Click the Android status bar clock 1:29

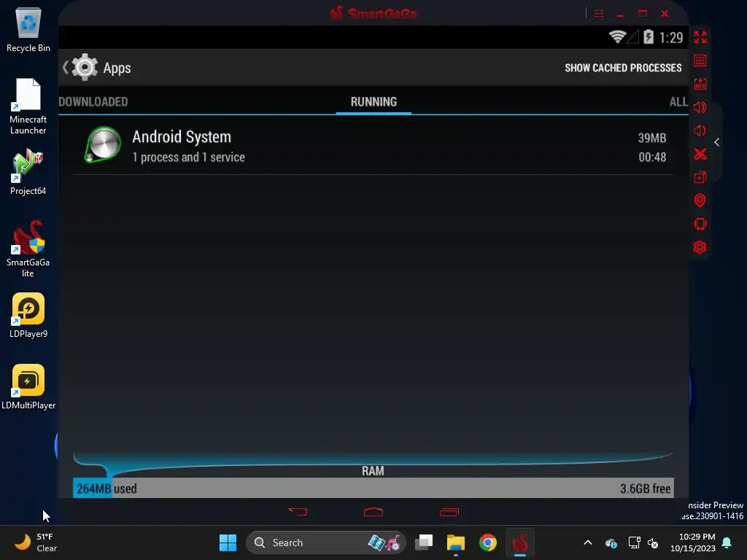[x=671, y=37]
